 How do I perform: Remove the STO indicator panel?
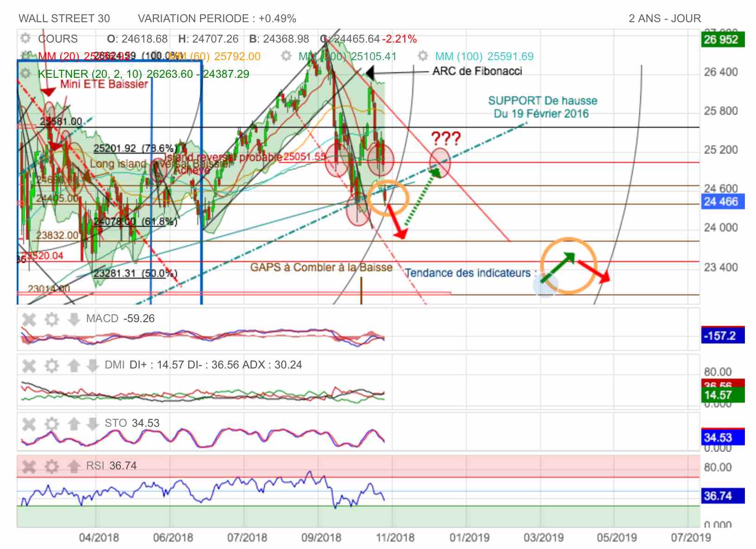[29, 424]
